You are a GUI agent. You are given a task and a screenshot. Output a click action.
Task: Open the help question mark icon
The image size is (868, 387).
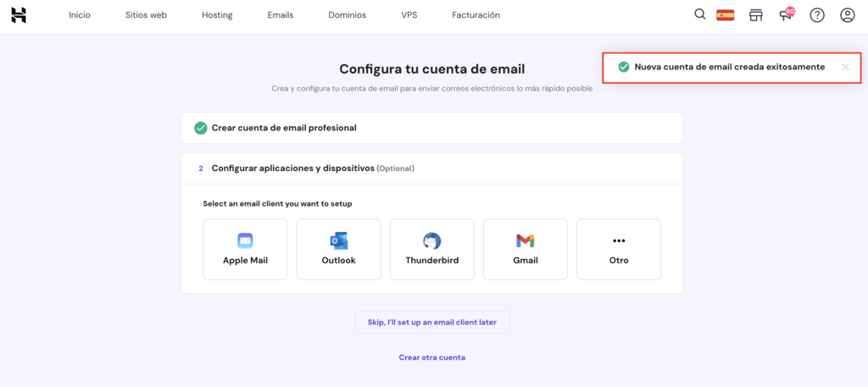click(817, 15)
